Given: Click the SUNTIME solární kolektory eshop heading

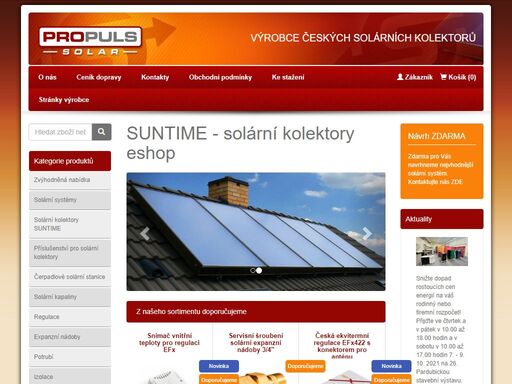Looking at the screenshot, I should (x=240, y=143).
